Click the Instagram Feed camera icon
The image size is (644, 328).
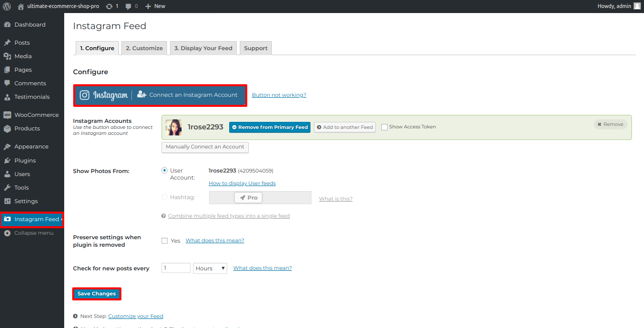click(x=7, y=219)
